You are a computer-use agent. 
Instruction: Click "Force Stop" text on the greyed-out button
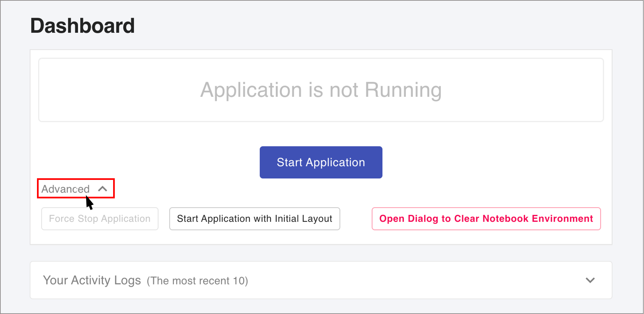tap(73, 219)
